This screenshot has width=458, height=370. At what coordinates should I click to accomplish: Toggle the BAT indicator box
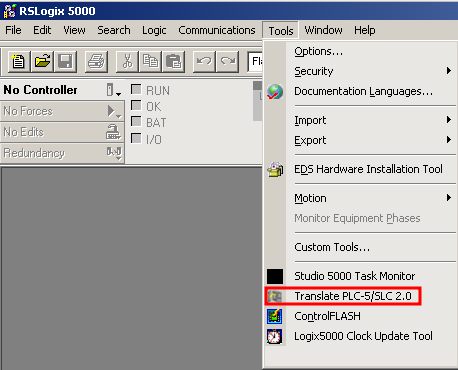136,121
